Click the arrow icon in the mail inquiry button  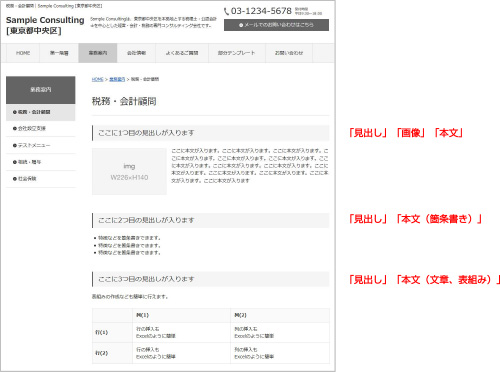[241, 25]
